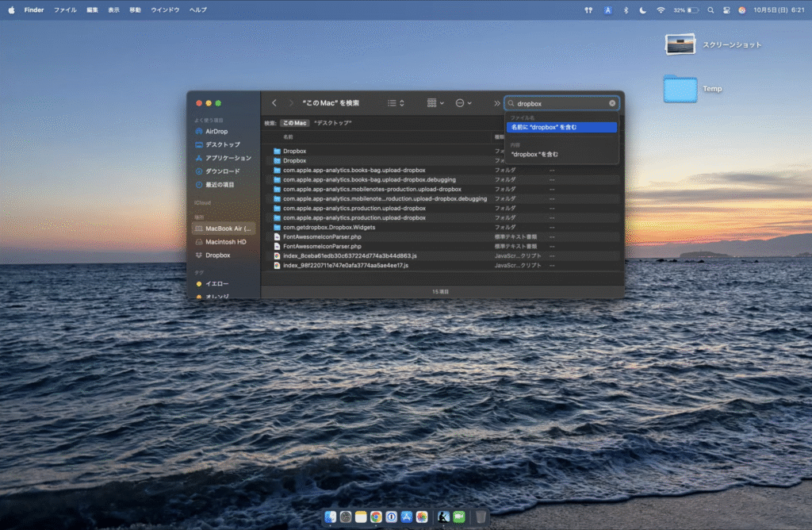Image resolution: width=812 pixels, height=530 pixels.
Task: Clear the dropbox search text with X
Action: point(612,103)
